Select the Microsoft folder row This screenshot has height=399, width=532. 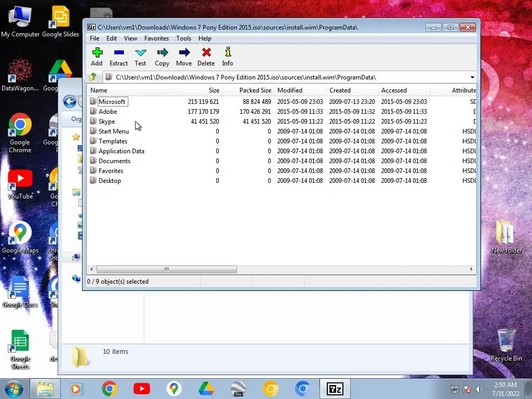pos(282,101)
